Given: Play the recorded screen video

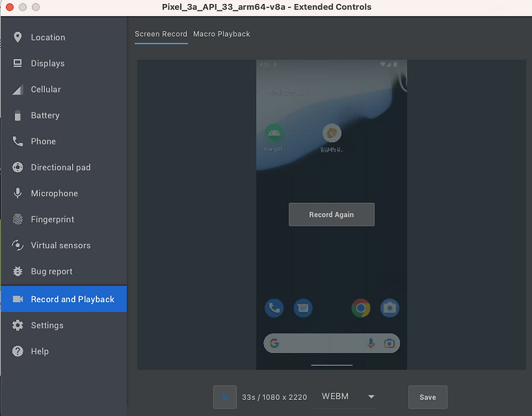Looking at the screenshot, I should point(225,397).
